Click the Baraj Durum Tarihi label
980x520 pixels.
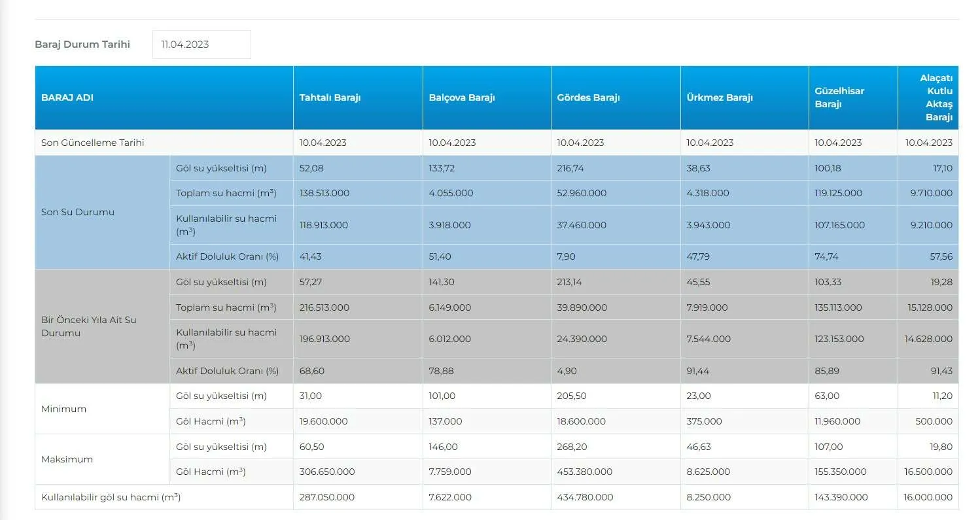[x=82, y=44]
